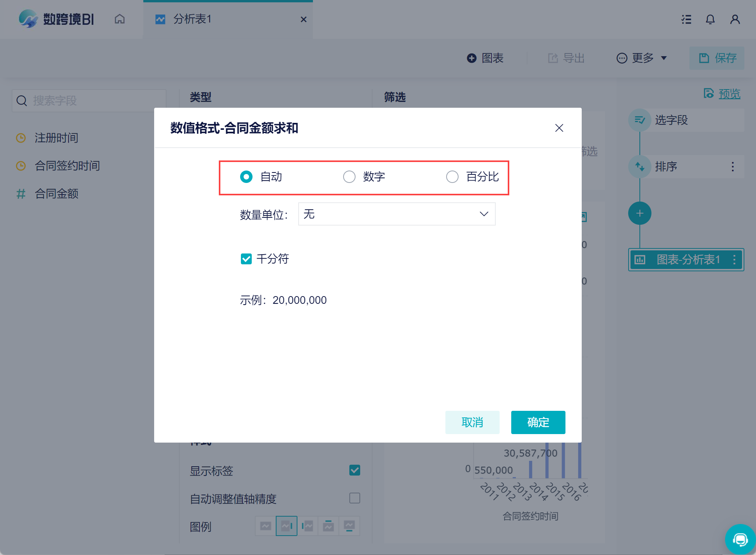Expand the 数量单位 dropdown

[397, 214]
